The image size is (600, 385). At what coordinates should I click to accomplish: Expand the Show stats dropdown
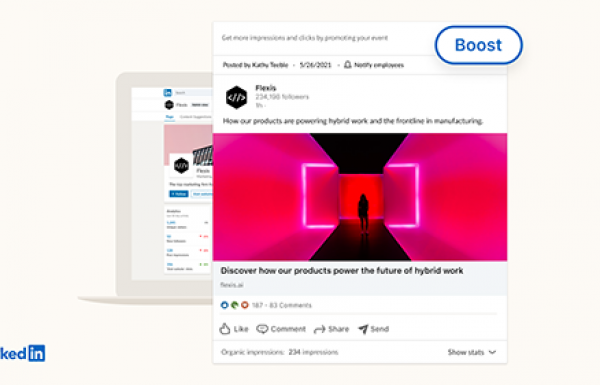(x=472, y=352)
